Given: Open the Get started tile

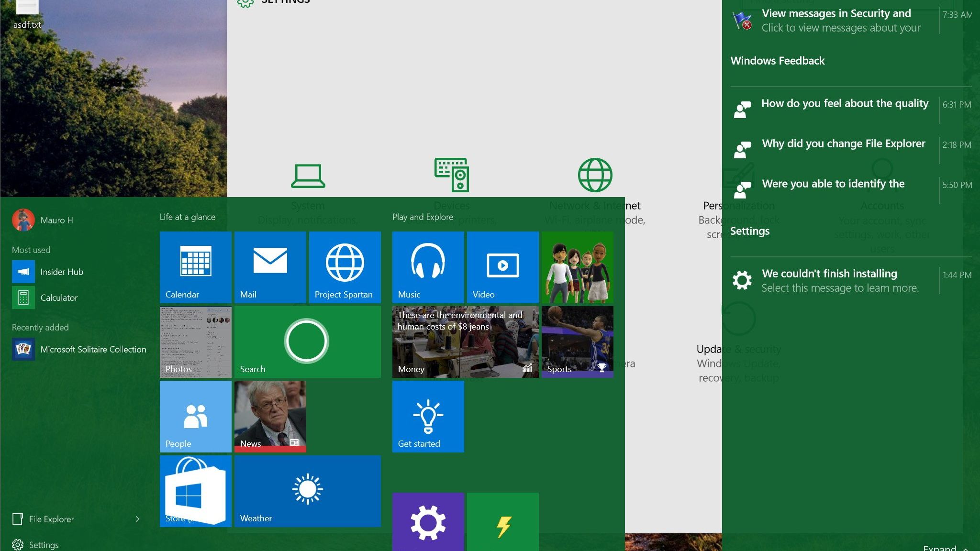Looking at the screenshot, I should point(428,416).
